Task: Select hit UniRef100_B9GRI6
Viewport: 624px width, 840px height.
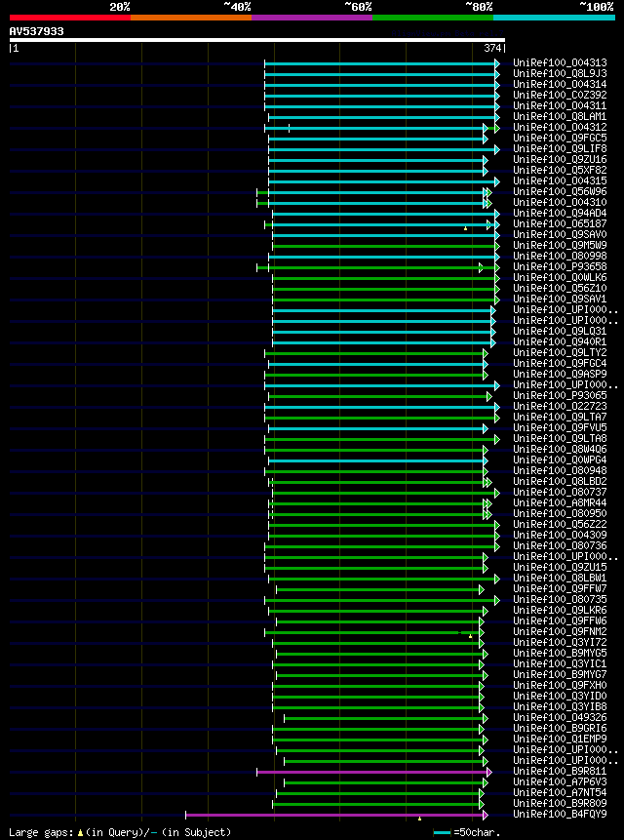Action: 560,728
